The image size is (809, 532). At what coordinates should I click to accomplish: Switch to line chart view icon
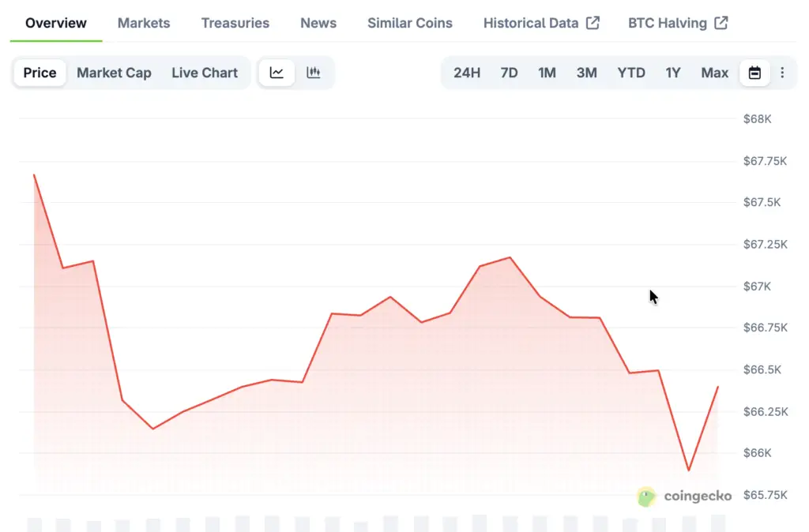pyautogui.click(x=277, y=73)
